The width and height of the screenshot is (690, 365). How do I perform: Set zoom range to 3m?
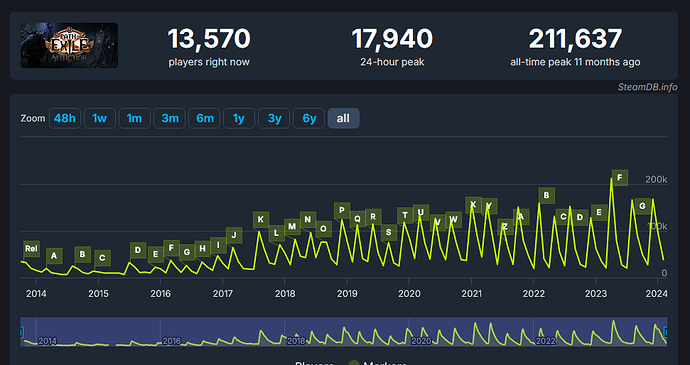tap(169, 118)
